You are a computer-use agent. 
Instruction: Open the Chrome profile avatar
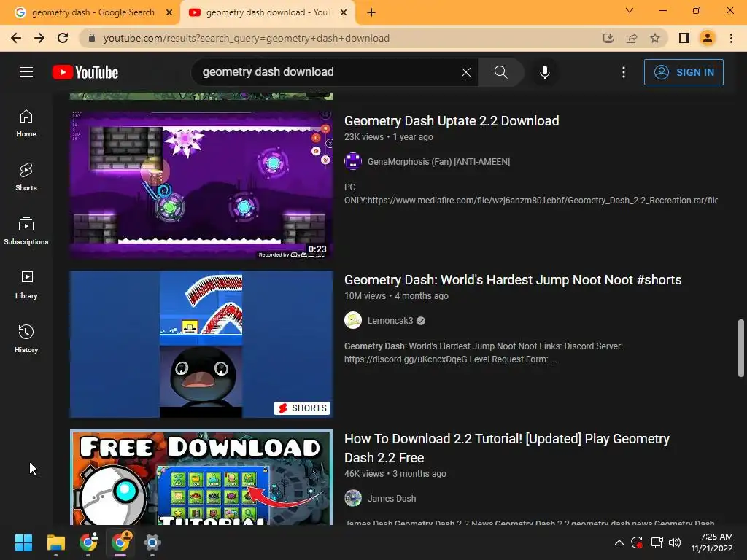[708, 38]
